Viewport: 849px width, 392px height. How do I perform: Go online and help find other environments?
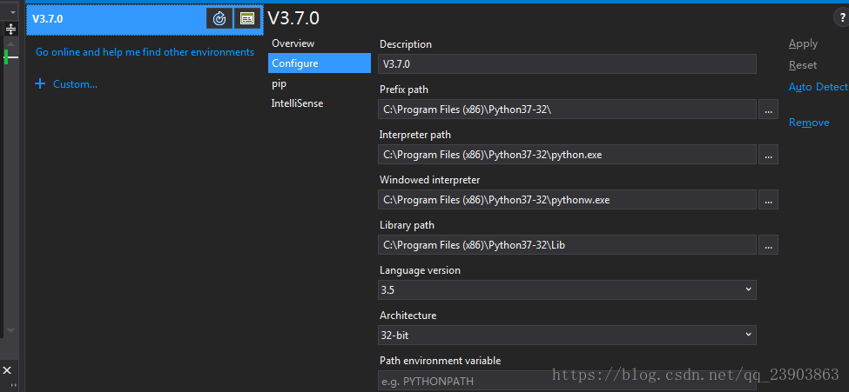[x=145, y=52]
